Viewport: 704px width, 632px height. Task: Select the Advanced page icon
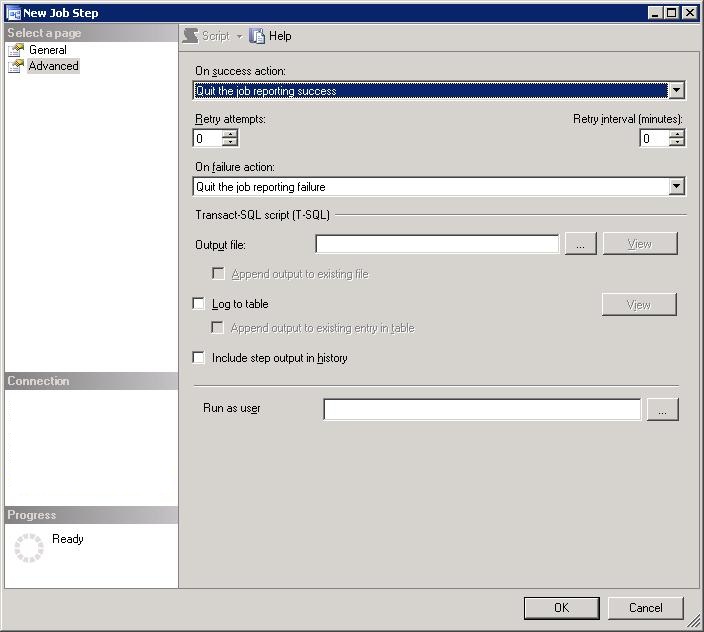click(x=16, y=66)
